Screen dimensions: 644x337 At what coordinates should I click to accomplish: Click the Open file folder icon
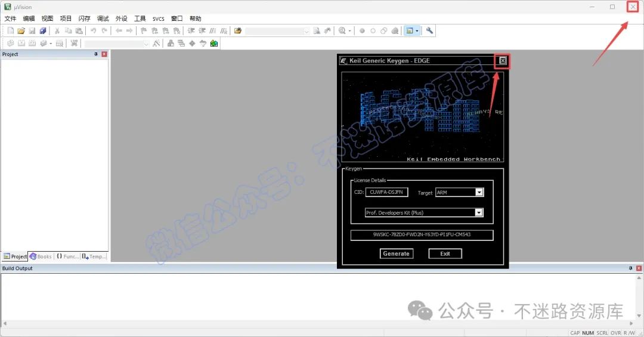click(21, 30)
